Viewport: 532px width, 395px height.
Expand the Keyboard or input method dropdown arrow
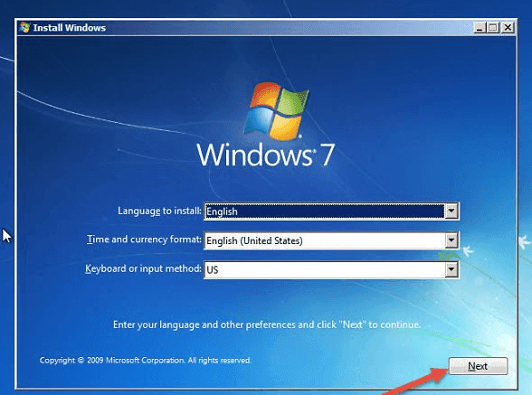pyautogui.click(x=451, y=269)
